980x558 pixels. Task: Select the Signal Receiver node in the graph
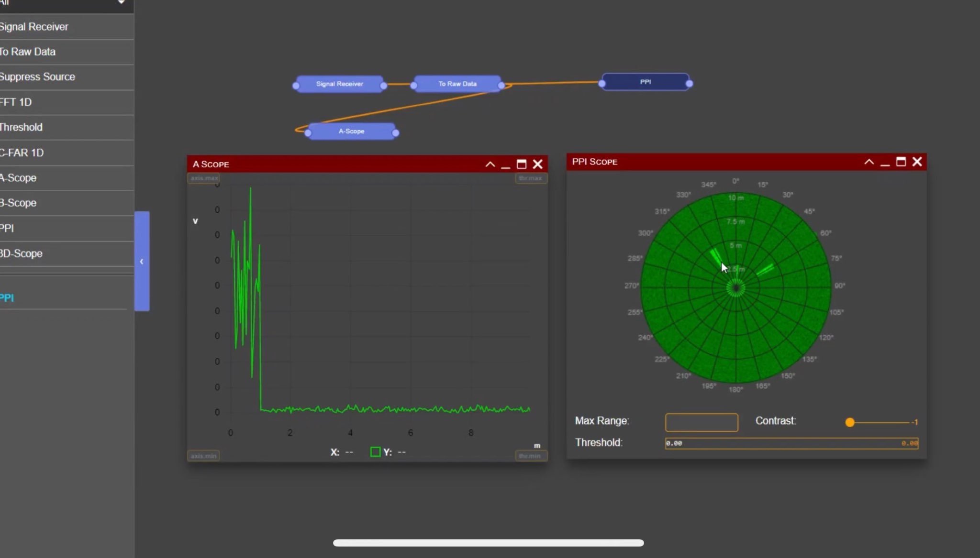point(339,83)
